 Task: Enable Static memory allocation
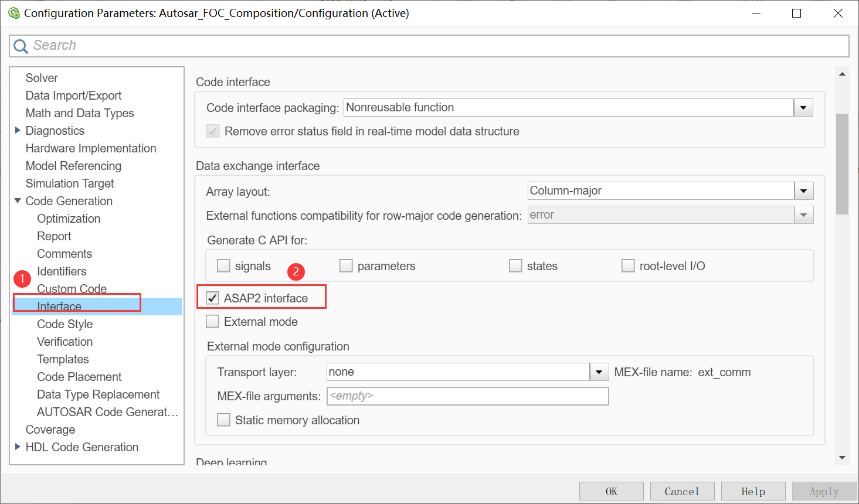tap(223, 420)
